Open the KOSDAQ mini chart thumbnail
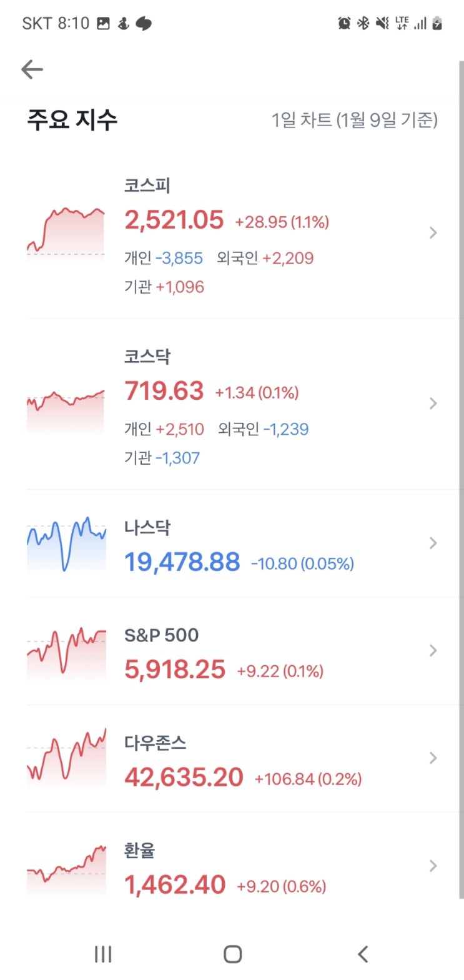This screenshot has height=980, width=464. 66,409
